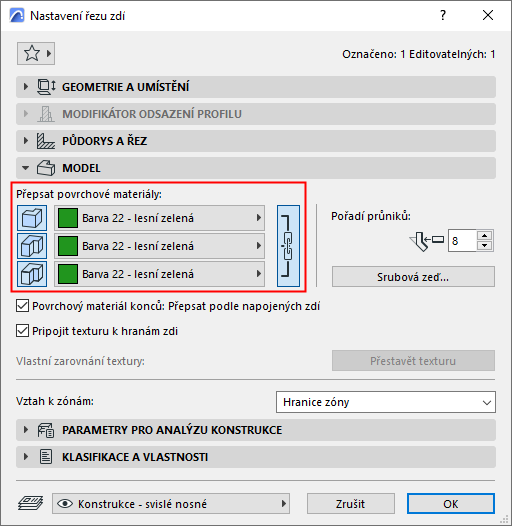Toggle eye icon on Konstrukce layer
512x526 pixels.
click(x=65, y=504)
